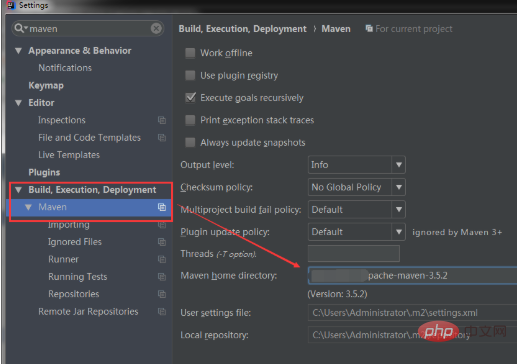Click the '(Version: 3.5.2)' text
517x364 pixels.
[337, 294]
